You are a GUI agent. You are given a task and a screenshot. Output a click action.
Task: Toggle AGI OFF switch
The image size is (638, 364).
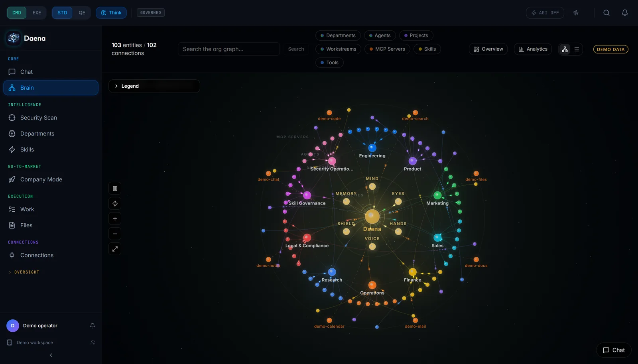pyautogui.click(x=545, y=13)
